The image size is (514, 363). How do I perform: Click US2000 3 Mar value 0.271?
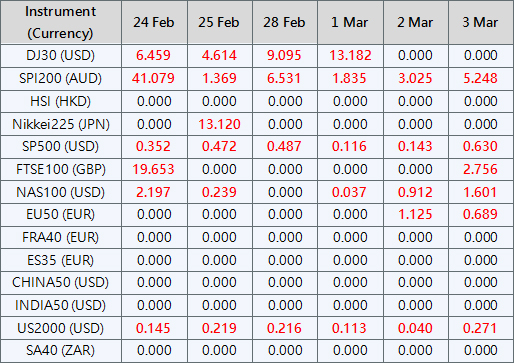480,328
